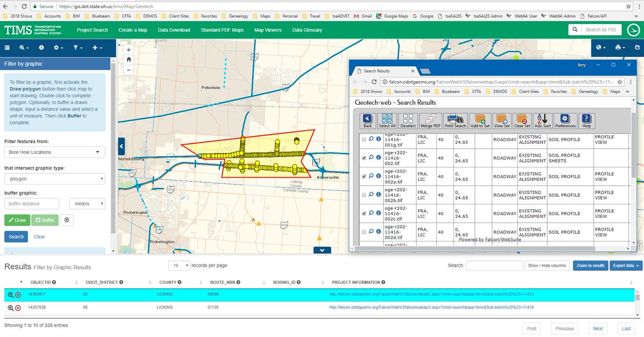Click info icon for oge-r202-11416-002b.tif
Viewport: 644px width, 337px height.
coord(378,195)
